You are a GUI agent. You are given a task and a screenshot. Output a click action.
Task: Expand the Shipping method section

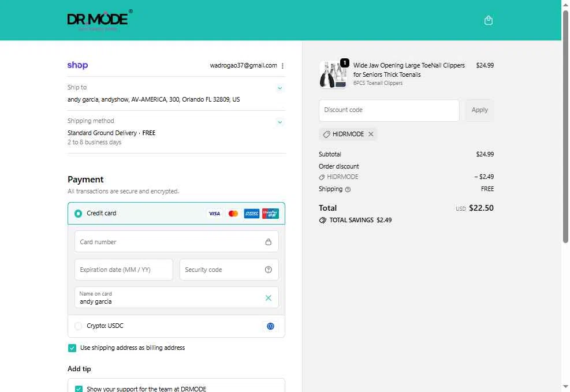[280, 122]
